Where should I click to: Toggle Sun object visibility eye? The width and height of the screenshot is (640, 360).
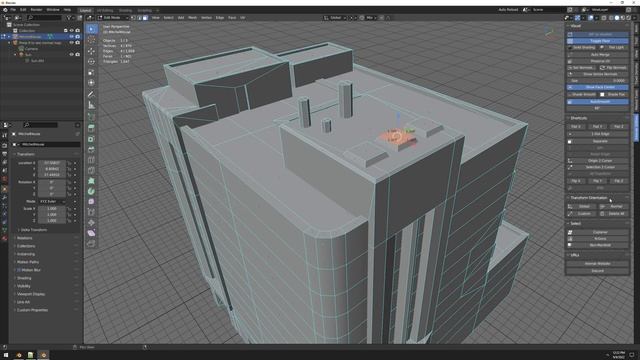(x=71, y=54)
